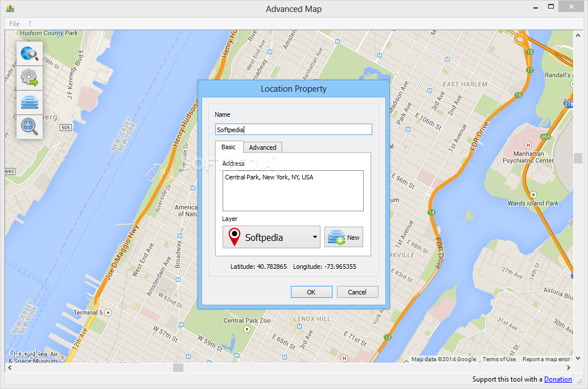
Task: Select the zoom to extent magnifier tool
Action: pyautogui.click(x=30, y=126)
